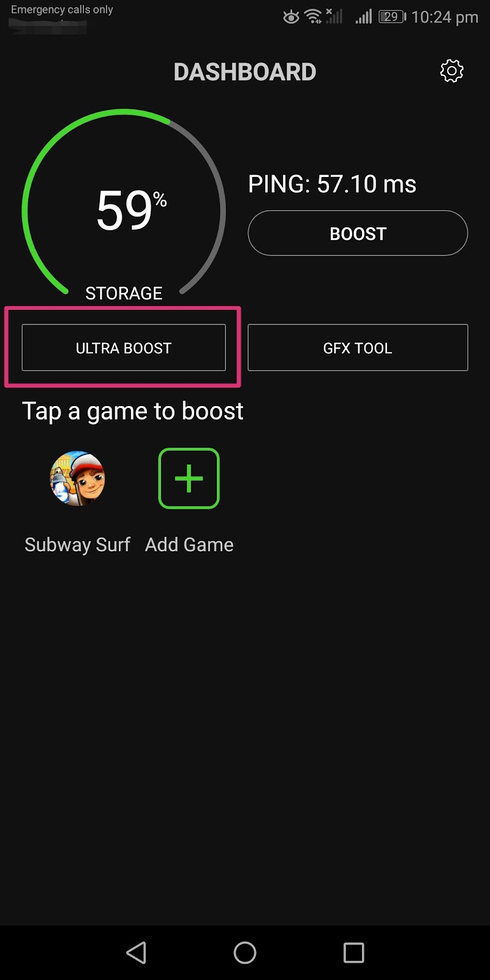490x980 pixels.
Task: Tap the Android home circle button
Action: click(245, 952)
